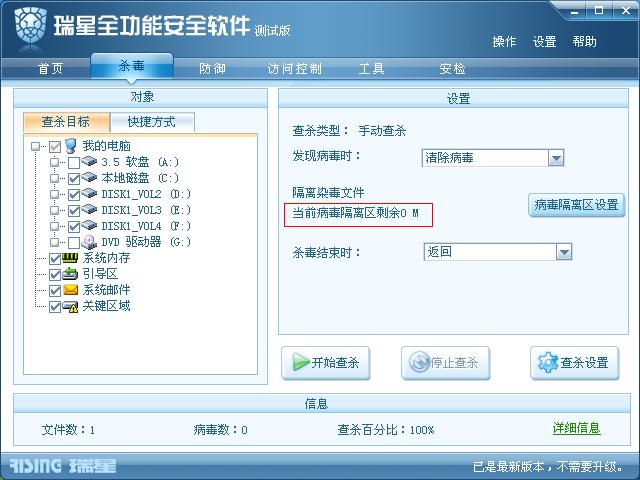Viewport: 640px width, 480px height.
Task: Click the DISK1_VOL4 F: drive icon
Action: click(x=89, y=225)
